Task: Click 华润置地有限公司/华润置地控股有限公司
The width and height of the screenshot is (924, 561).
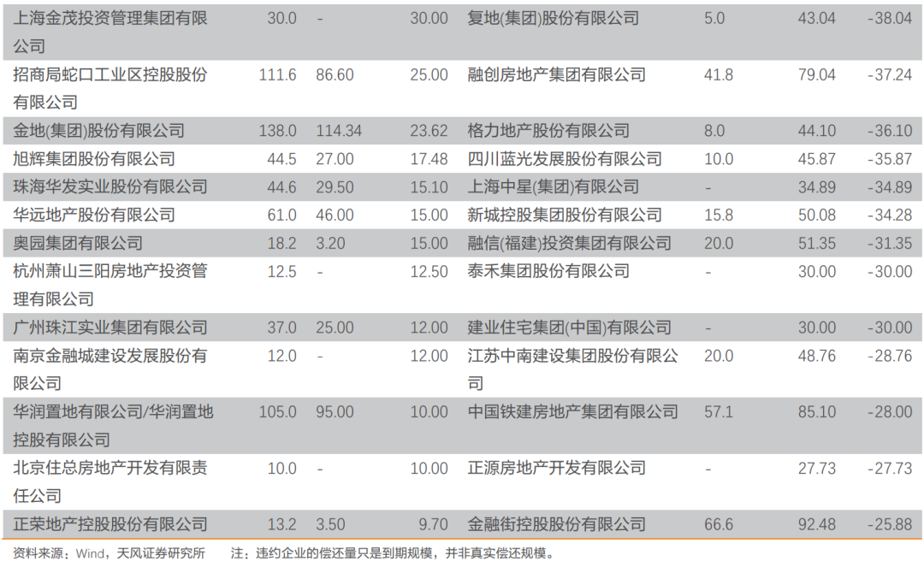Action: (x=113, y=426)
